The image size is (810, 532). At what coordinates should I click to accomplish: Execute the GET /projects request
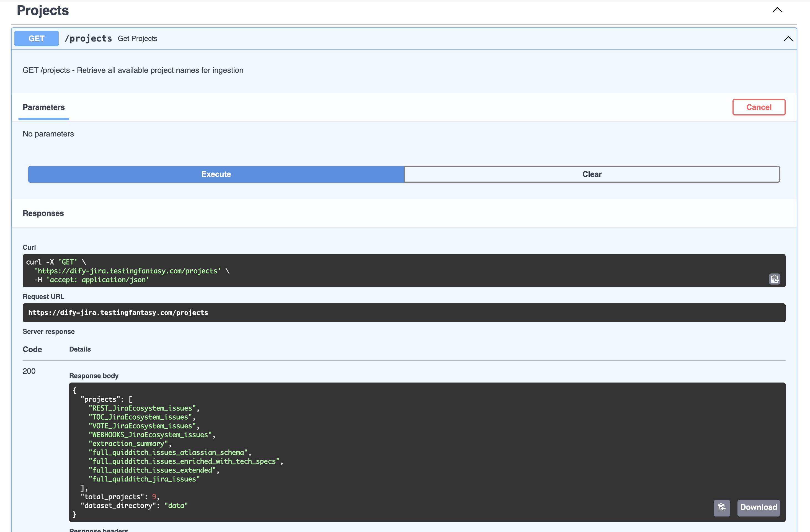[x=216, y=174]
